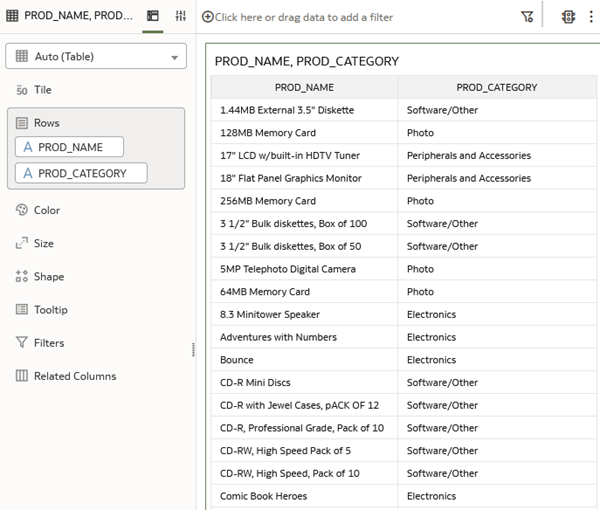This screenshot has width=600, height=510.
Task: Click the panel divider handle
Action: [194, 350]
